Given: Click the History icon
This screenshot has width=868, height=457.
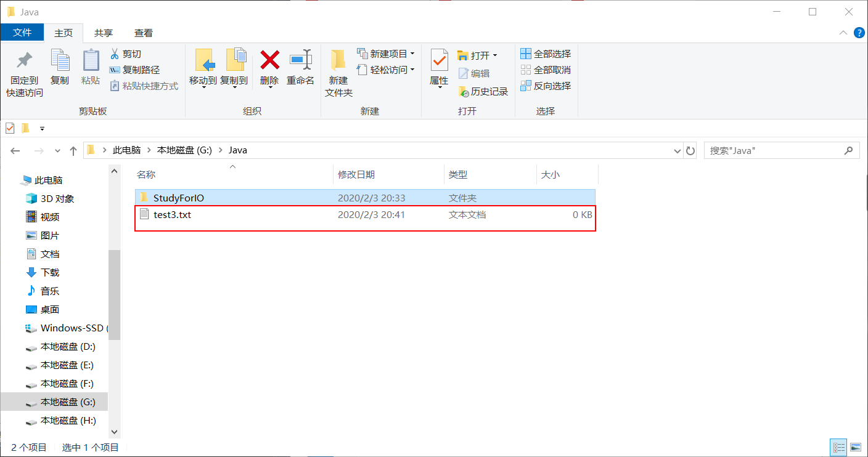Looking at the screenshot, I should pos(464,91).
